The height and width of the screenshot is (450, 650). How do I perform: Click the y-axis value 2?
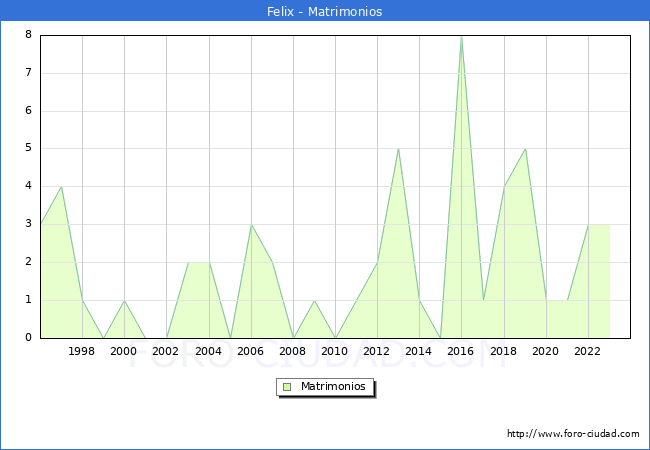point(28,261)
